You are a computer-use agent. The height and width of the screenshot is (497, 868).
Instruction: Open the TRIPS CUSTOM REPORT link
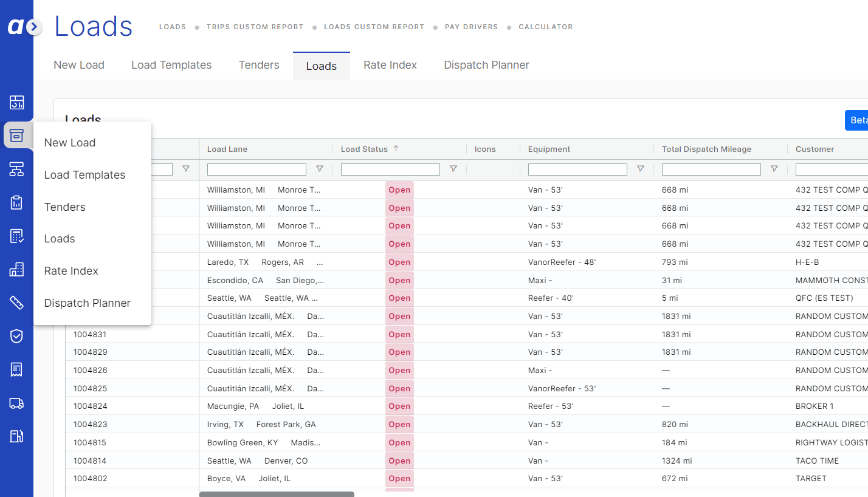click(255, 27)
